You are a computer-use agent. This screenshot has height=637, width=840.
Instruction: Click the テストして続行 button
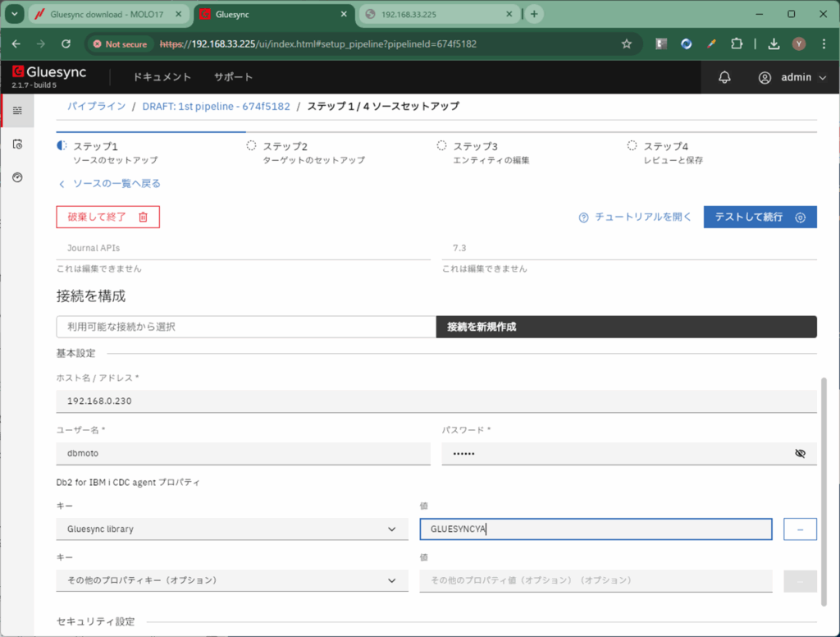click(760, 217)
